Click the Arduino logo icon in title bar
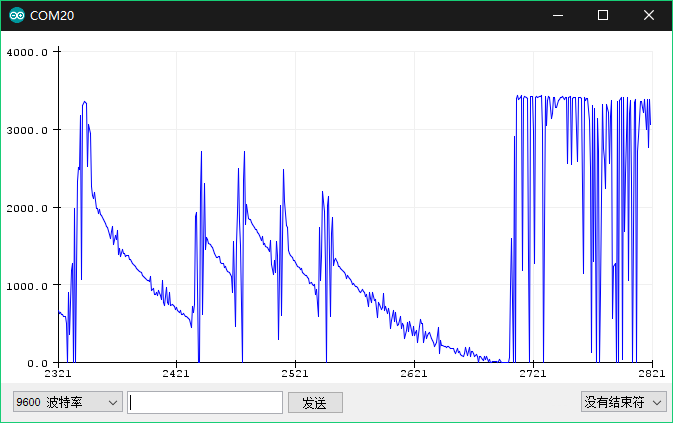This screenshot has width=673, height=423. pyautogui.click(x=17, y=15)
